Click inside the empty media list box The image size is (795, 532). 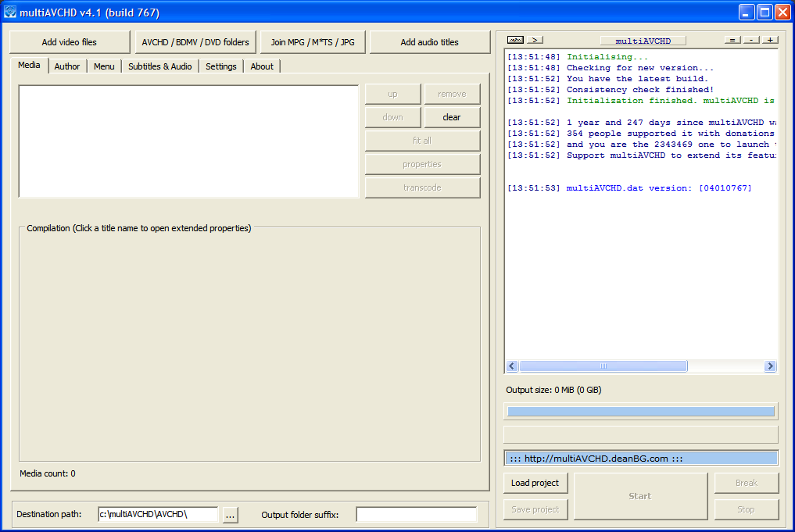188,141
